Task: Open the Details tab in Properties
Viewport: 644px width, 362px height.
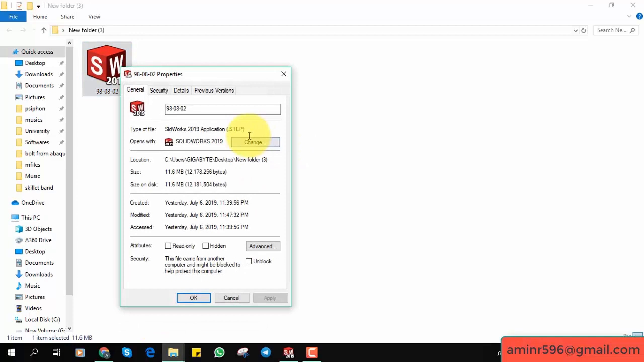Action: (x=181, y=90)
